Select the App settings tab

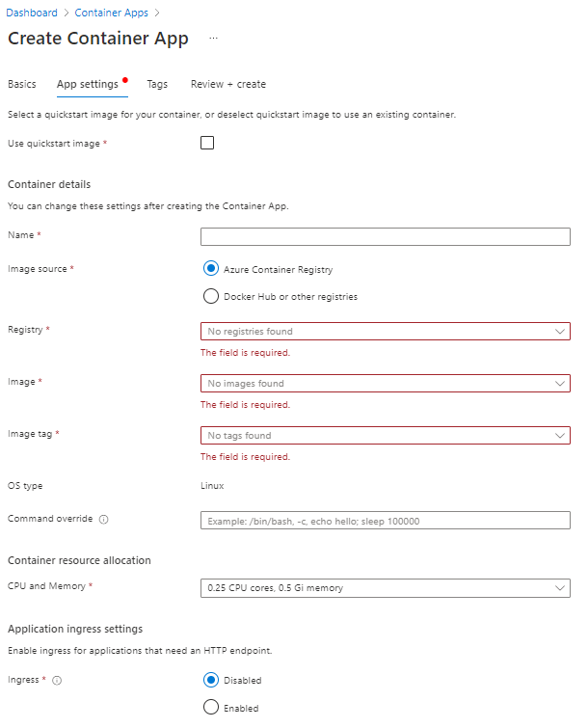88,85
